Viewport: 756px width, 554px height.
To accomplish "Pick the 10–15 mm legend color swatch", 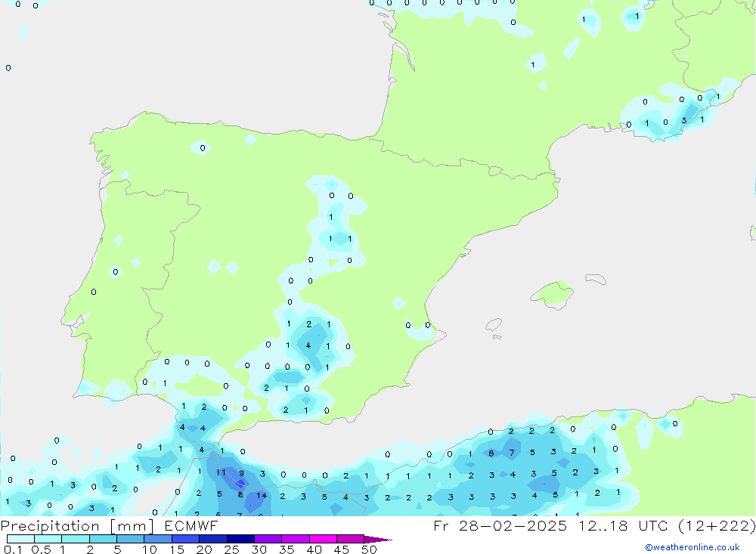I will click(158, 539).
